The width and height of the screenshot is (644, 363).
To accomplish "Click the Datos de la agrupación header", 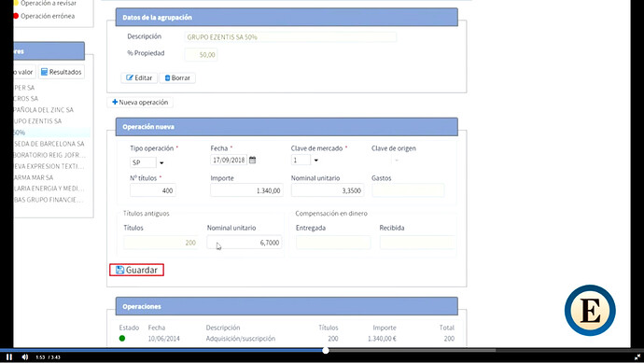I will point(287,17).
